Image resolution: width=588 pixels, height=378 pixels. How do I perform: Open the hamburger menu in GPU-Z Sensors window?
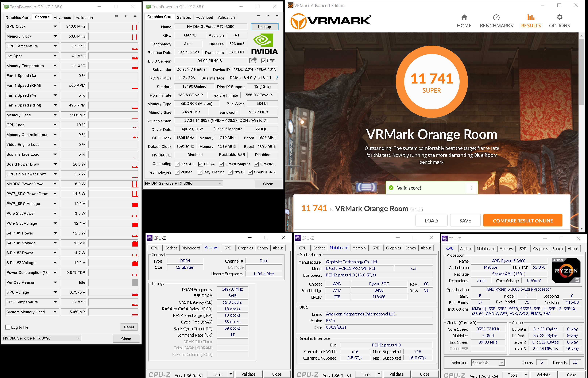point(135,16)
